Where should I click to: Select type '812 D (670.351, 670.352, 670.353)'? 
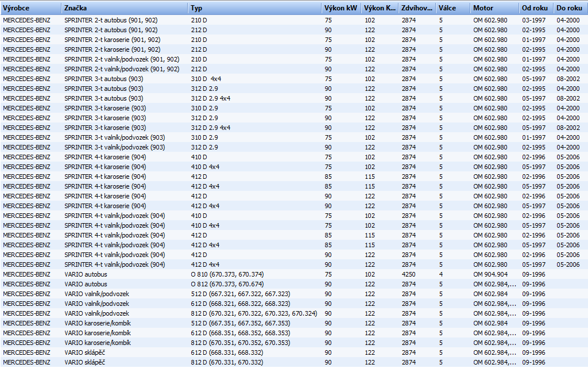point(241,343)
